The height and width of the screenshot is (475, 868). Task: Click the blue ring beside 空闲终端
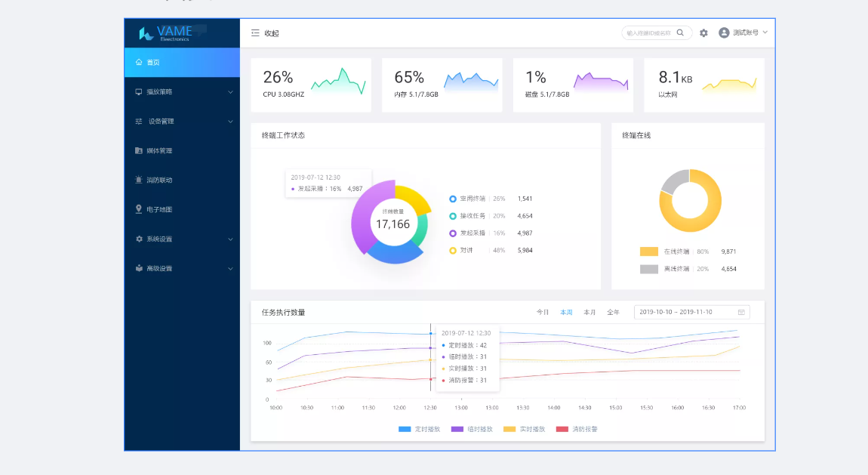point(453,199)
